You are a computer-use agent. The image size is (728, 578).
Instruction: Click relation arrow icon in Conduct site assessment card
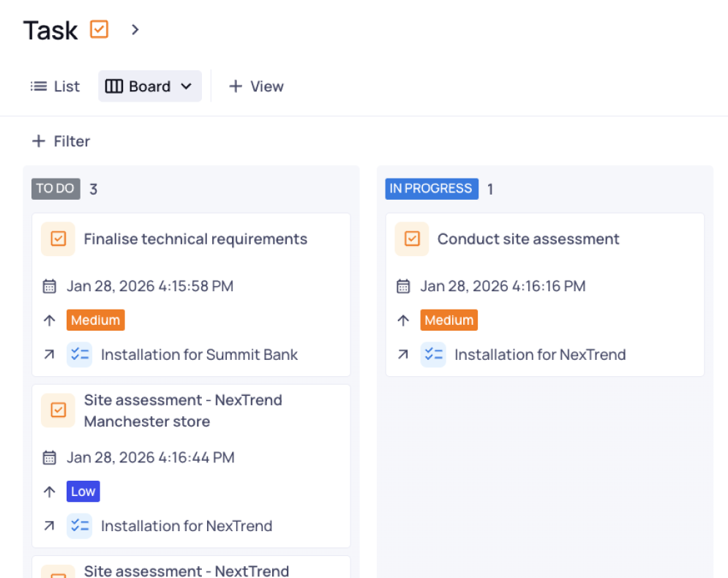pos(402,355)
